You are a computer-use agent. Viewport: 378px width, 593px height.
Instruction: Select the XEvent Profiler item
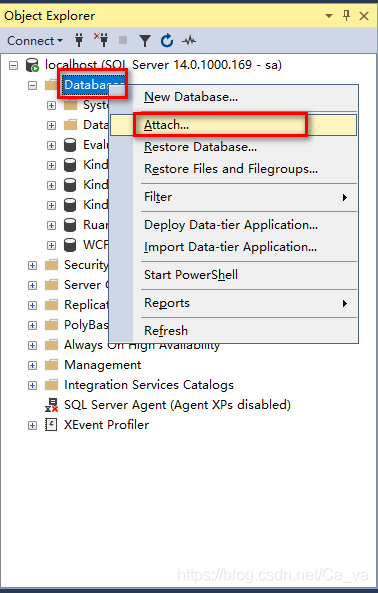coord(106,425)
